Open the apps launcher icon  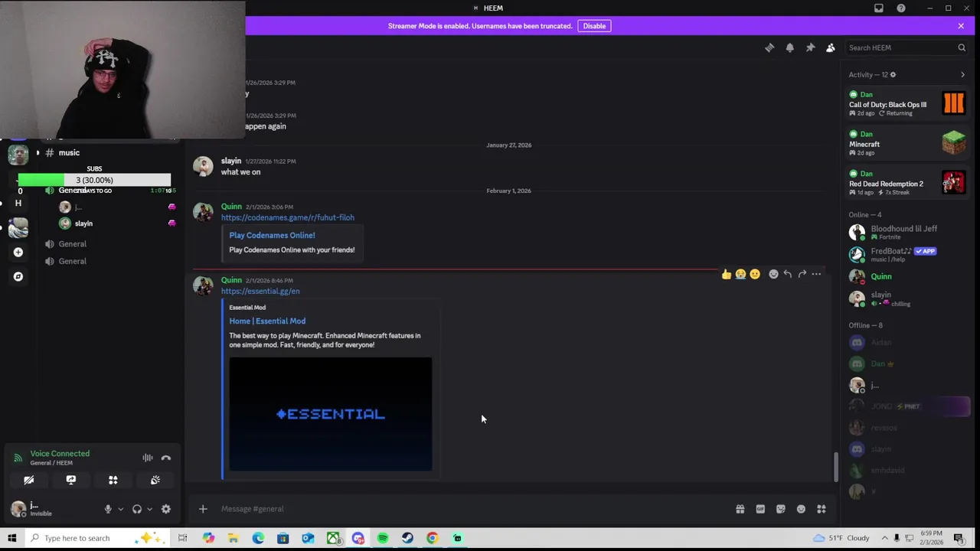pyautogui.click(x=822, y=509)
